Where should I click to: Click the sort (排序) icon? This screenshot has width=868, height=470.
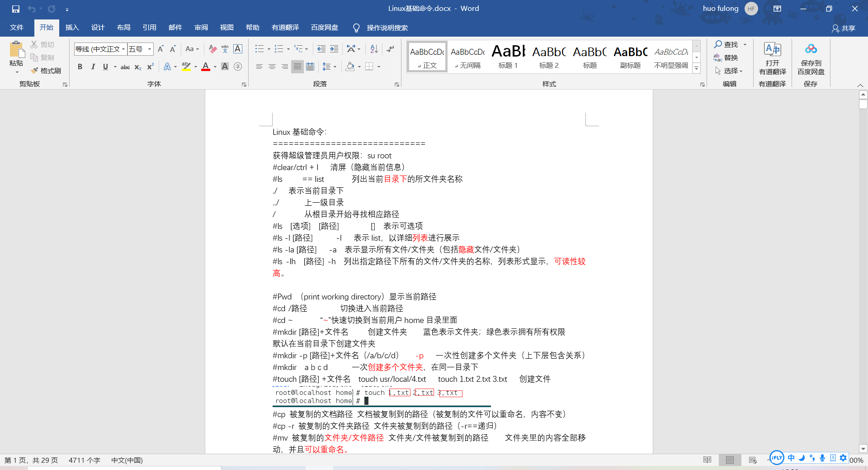(x=373, y=49)
